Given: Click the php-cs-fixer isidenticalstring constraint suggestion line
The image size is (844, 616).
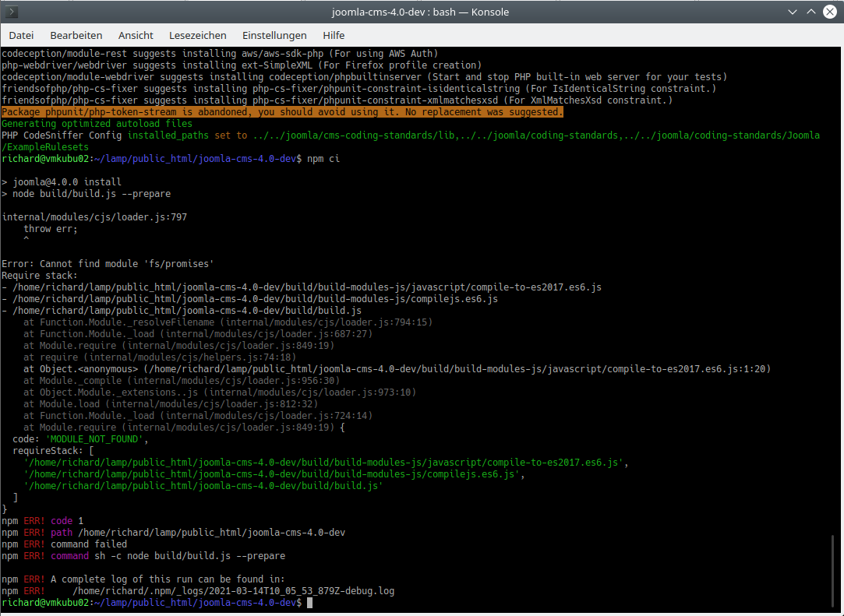Looking at the screenshot, I should point(359,89).
